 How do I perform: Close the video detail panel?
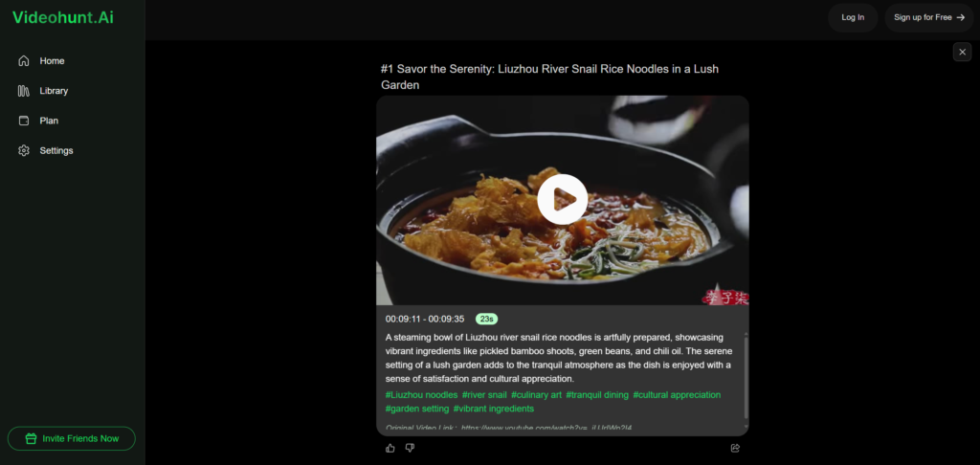963,52
